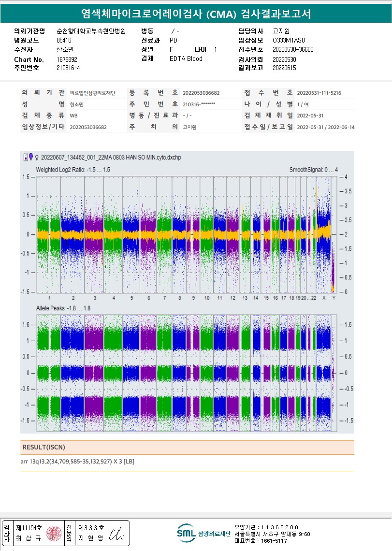This screenshot has width=392, height=551.
Task: Click the purple marker icon in chart header
Action: [x=31, y=157]
